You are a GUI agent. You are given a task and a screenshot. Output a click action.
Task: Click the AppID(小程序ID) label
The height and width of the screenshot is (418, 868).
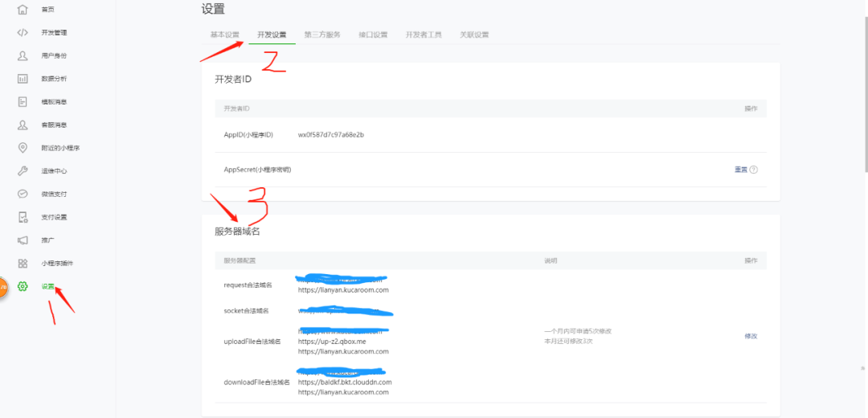(x=248, y=135)
